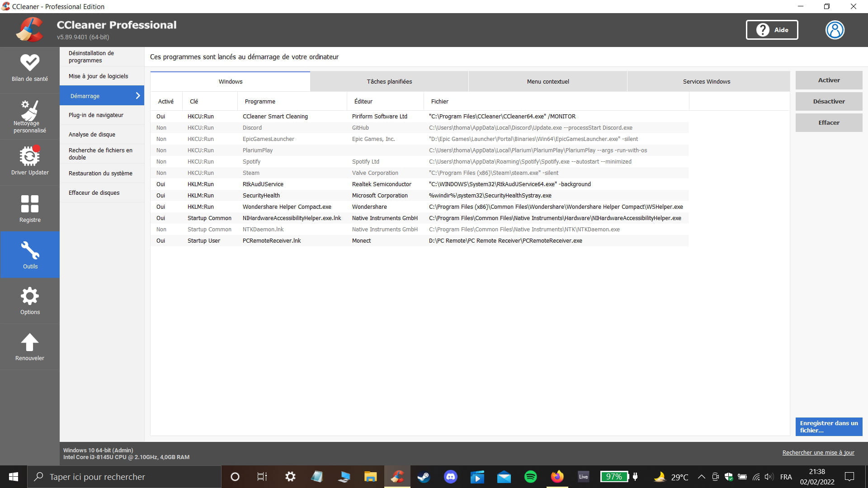Click the Effacer button
The width and height of the screenshot is (868, 488).
[829, 122]
